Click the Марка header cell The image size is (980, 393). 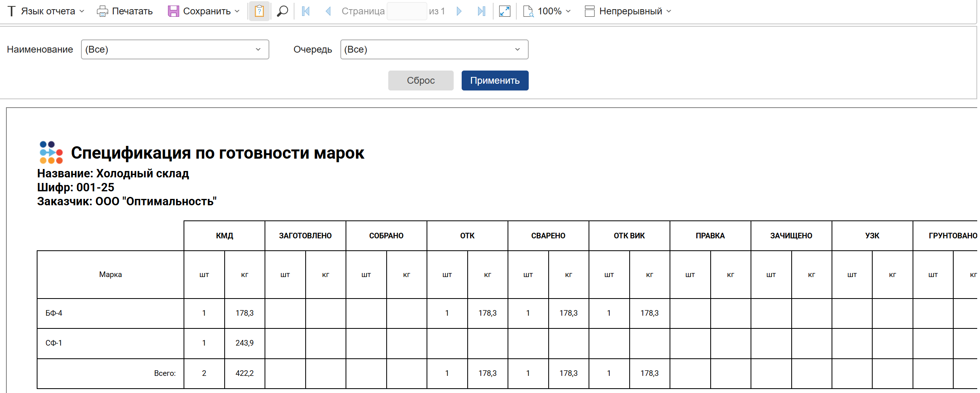click(x=111, y=275)
